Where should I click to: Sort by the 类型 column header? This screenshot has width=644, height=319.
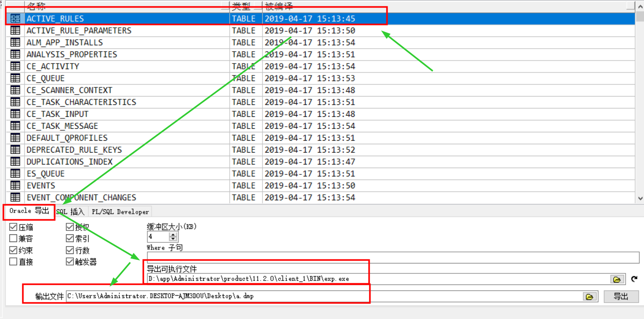[x=246, y=6]
